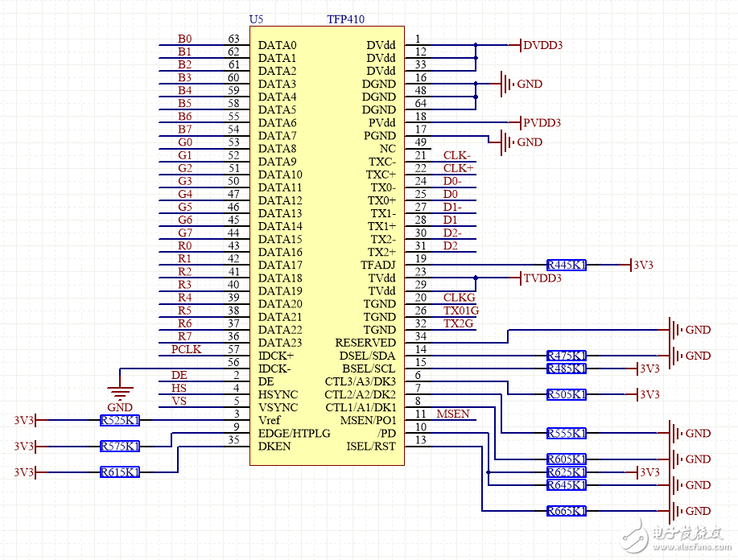Select the CLK- net label
738x560 pixels.
point(456,155)
